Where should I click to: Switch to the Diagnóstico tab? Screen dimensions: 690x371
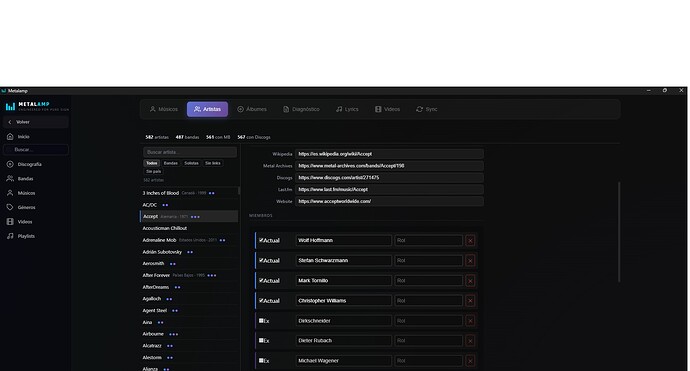point(301,109)
